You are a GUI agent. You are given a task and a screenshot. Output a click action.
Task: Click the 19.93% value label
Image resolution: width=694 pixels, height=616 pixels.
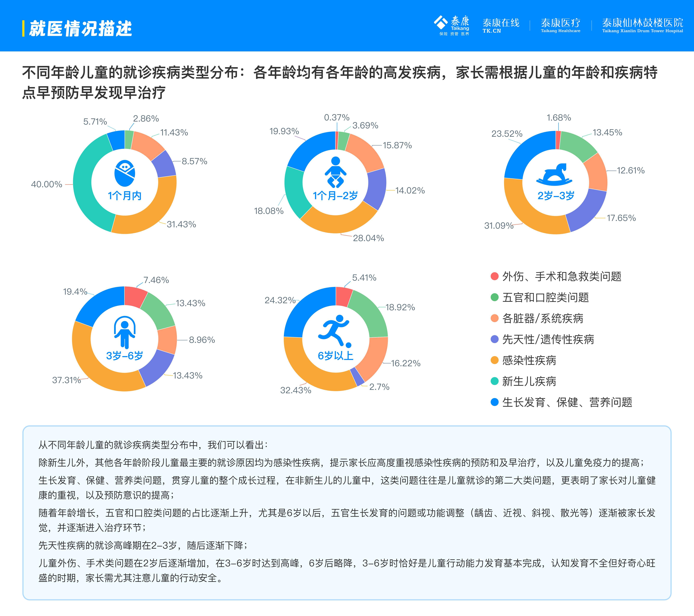[x=284, y=131]
